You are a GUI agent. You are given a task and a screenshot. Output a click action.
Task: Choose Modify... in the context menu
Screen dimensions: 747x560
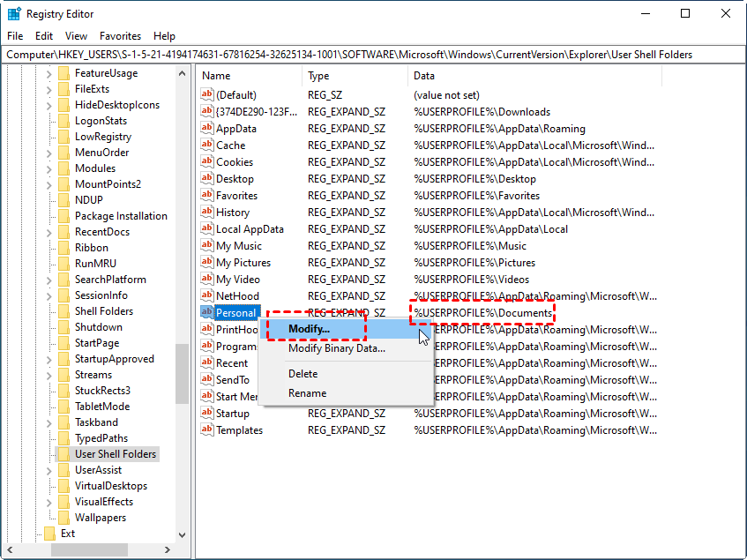[346, 329]
